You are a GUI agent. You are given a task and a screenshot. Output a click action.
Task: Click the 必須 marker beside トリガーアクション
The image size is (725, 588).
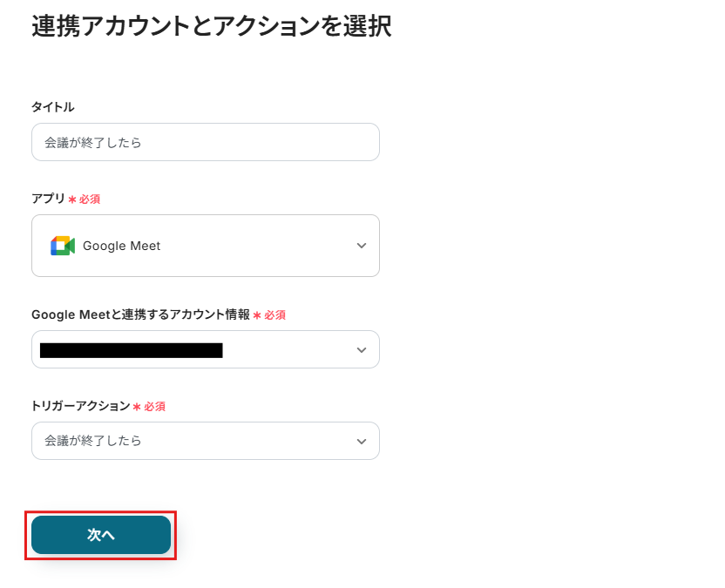[155, 407]
